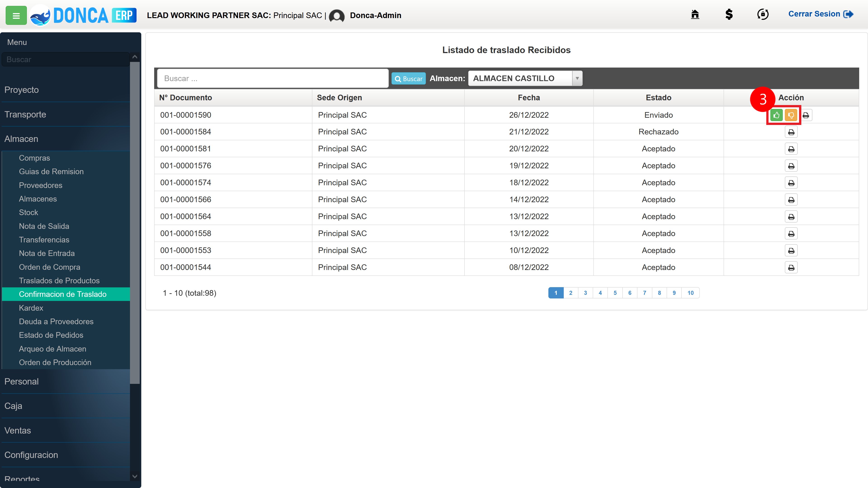Go to page 5 of results
Image resolution: width=868 pixels, height=488 pixels.
click(x=615, y=293)
